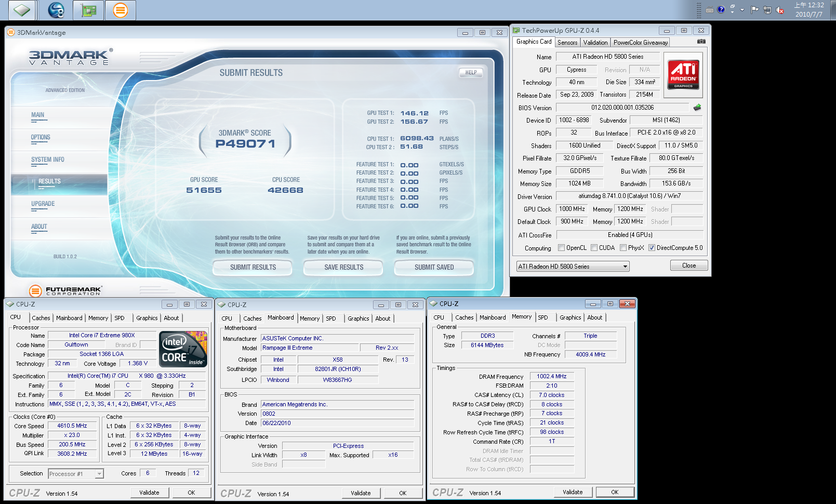The image size is (836, 504).
Task: Click the SUBMIT RESULTS button
Action: [x=253, y=267]
